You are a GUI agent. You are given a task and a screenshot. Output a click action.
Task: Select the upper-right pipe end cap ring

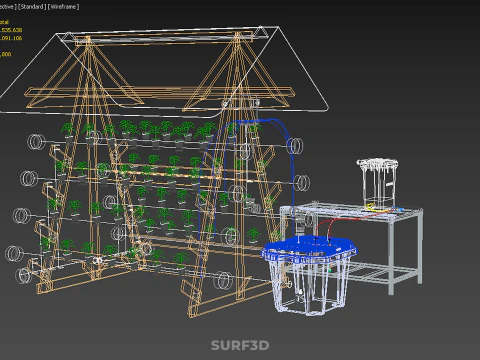(x=295, y=146)
